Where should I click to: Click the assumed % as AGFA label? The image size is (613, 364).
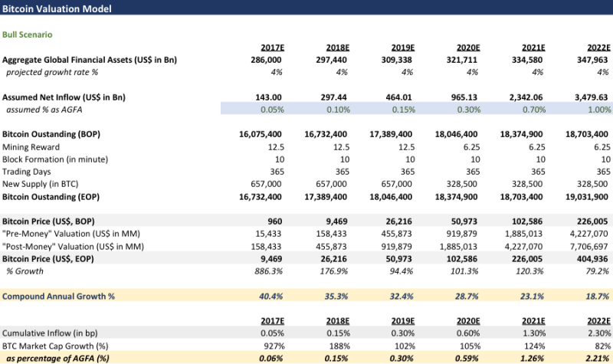click(44, 110)
